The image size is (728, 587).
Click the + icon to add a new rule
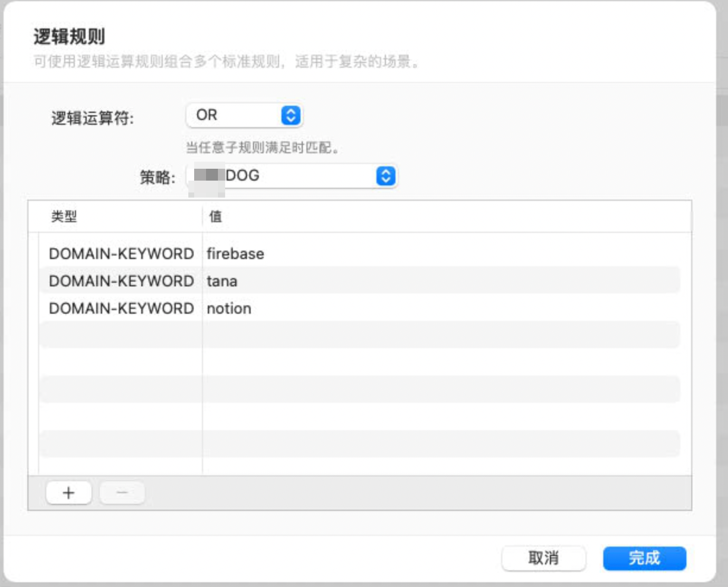[x=68, y=492]
